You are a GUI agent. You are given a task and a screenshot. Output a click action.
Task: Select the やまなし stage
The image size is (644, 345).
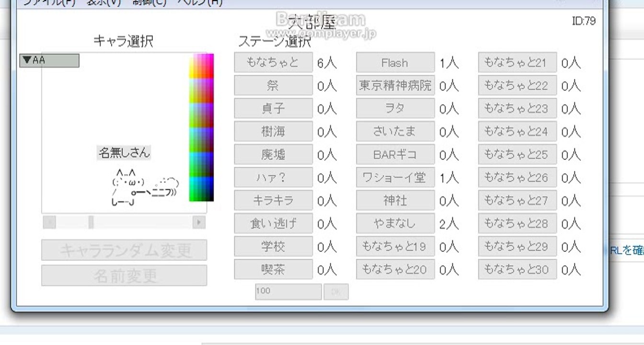pos(395,223)
